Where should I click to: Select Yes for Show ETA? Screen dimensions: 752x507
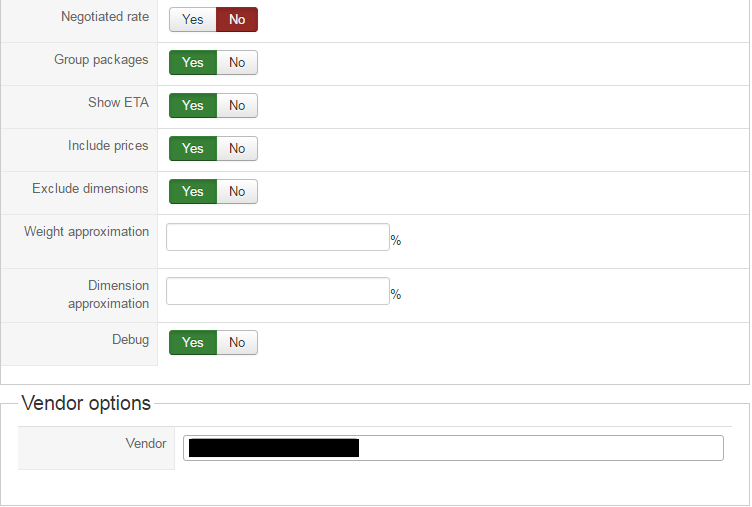tap(192, 106)
